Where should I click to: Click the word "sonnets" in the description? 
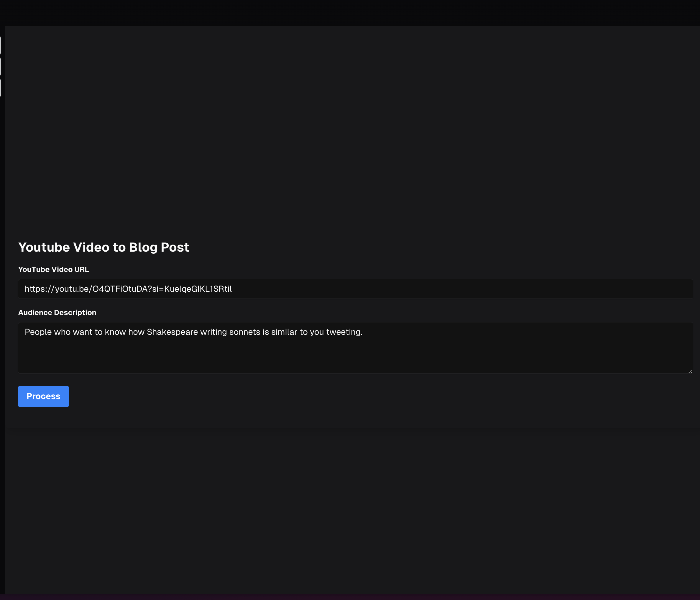click(x=245, y=332)
